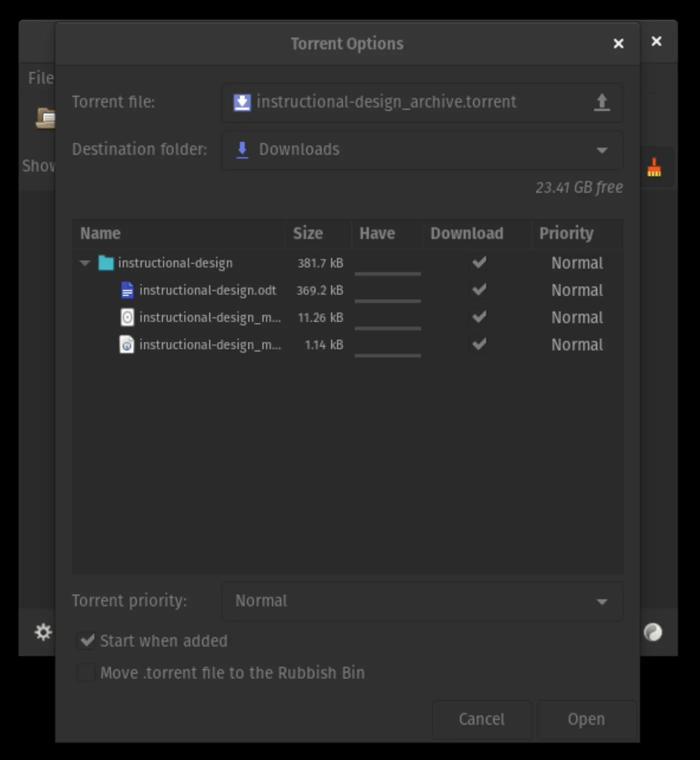Open the gear settings icon in main window
This screenshot has height=760, width=700.
click(x=43, y=632)
